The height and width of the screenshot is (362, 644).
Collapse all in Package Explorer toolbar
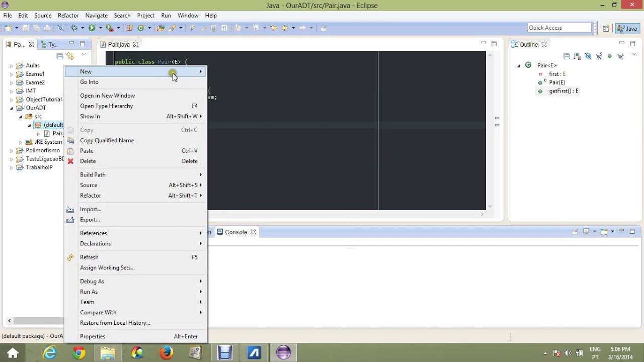pyautogui.click(x=60, y=56)
